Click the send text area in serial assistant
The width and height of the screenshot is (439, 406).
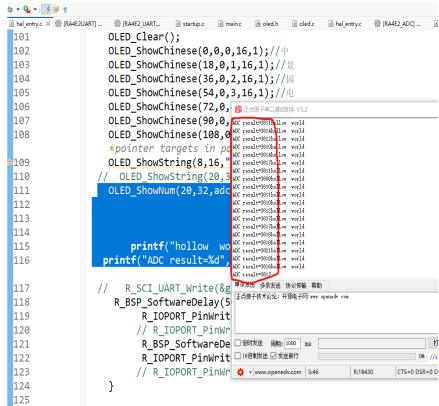coord(336,313)
